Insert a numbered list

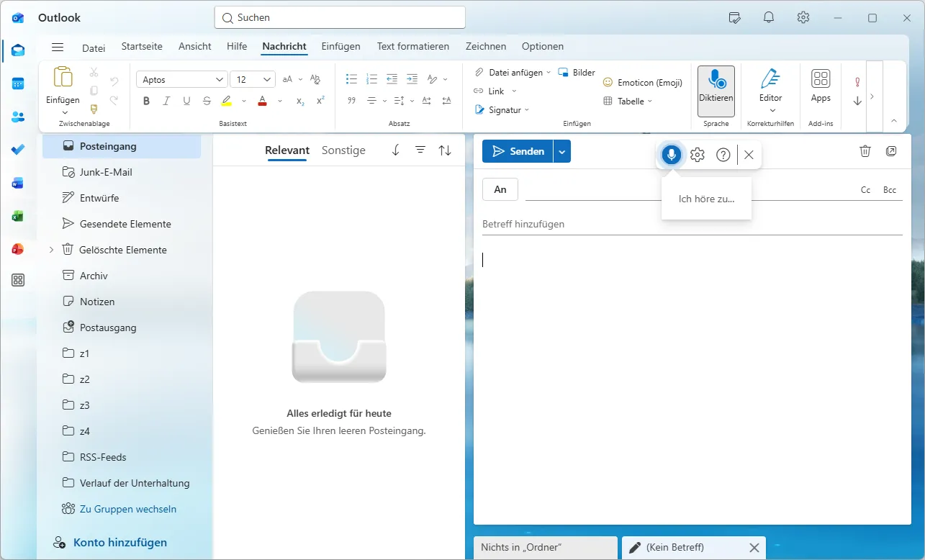(x=371, y=79)
